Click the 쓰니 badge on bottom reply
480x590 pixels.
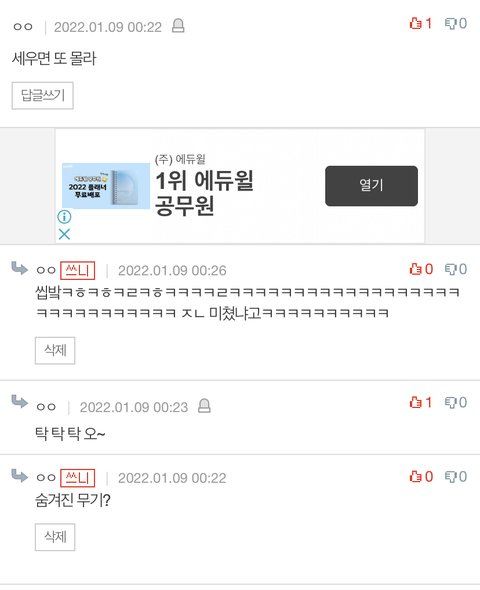[77, 478]
